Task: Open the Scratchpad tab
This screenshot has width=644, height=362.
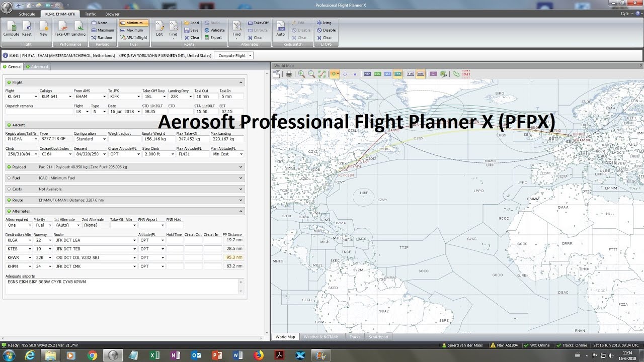Action: click(x=378, y=337)
